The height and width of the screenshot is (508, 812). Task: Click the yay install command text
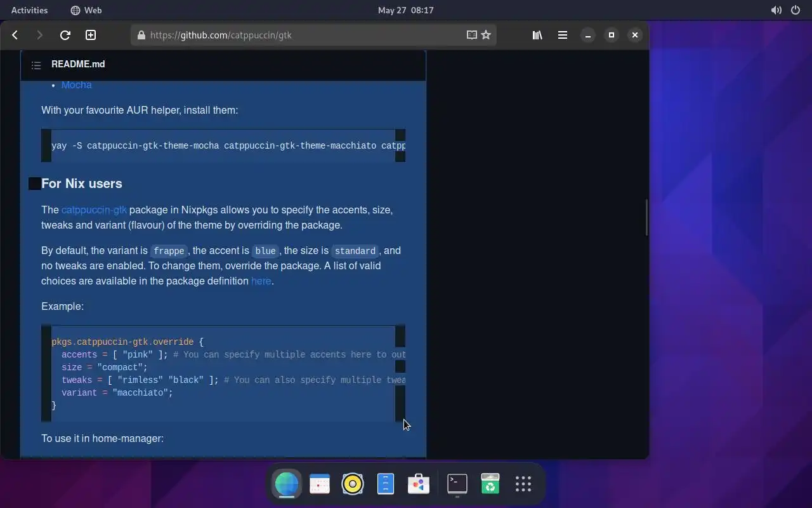coord(228,145)
